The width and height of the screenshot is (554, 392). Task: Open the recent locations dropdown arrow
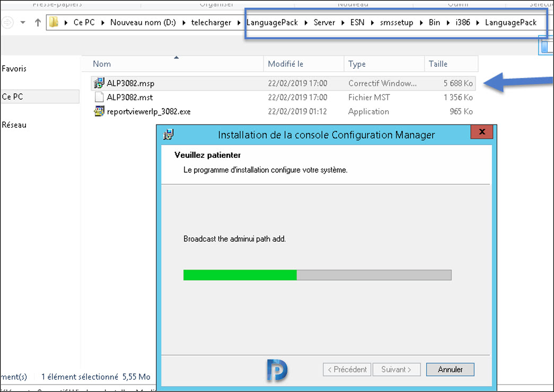pos(23,23)
